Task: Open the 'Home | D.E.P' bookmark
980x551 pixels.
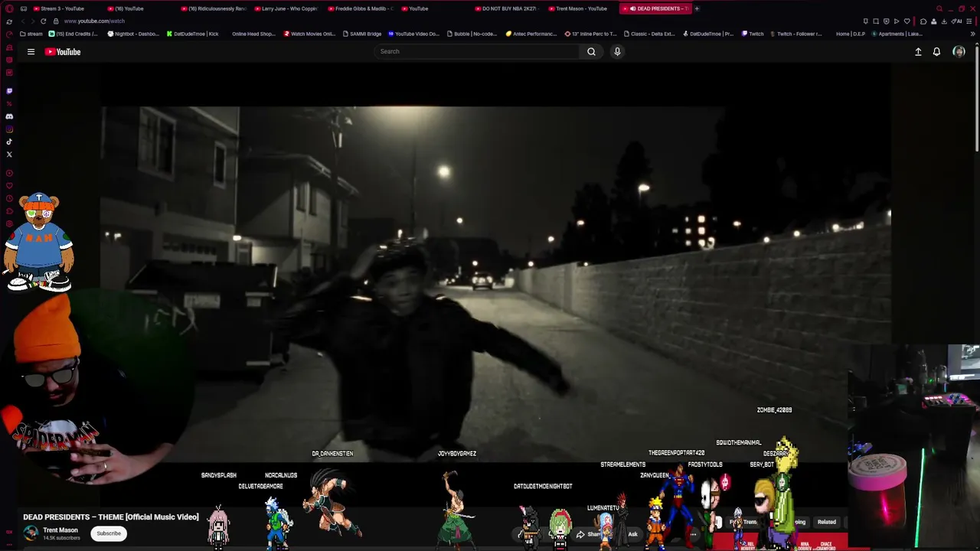Action: [x=850, y=34]
